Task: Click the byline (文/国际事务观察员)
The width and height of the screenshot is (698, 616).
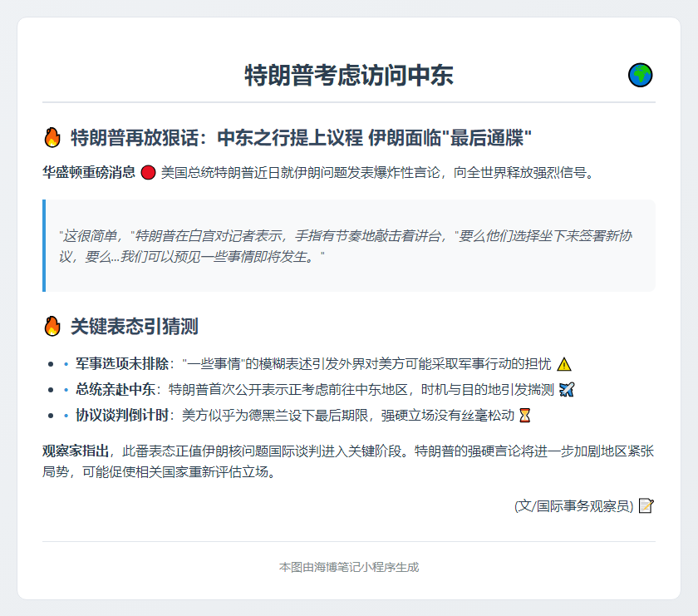Action: pyautogui.click(x=574, y=506)
